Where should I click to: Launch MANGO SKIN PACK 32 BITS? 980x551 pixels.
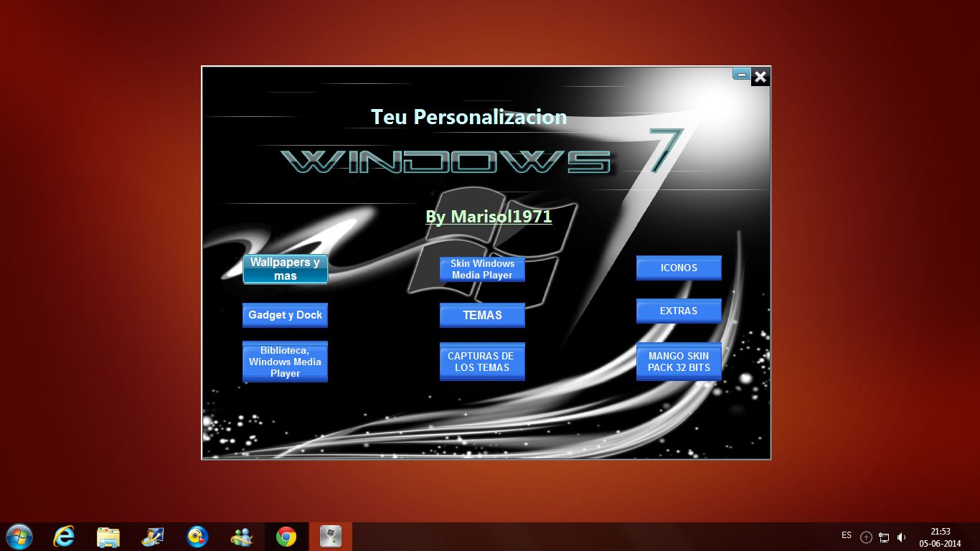pyautogui.click(x=679, y=362)
